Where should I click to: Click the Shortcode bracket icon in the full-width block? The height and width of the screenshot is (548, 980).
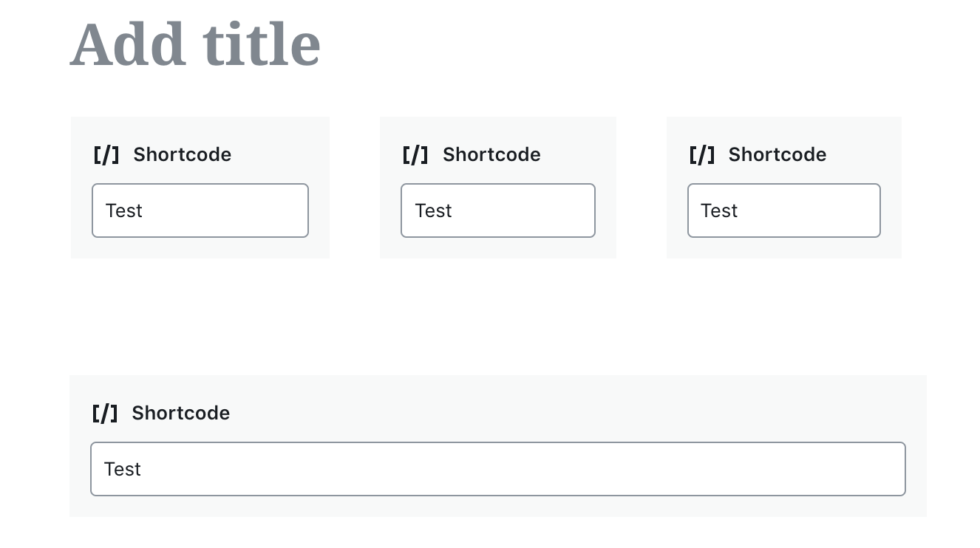(x=105, y=413)
